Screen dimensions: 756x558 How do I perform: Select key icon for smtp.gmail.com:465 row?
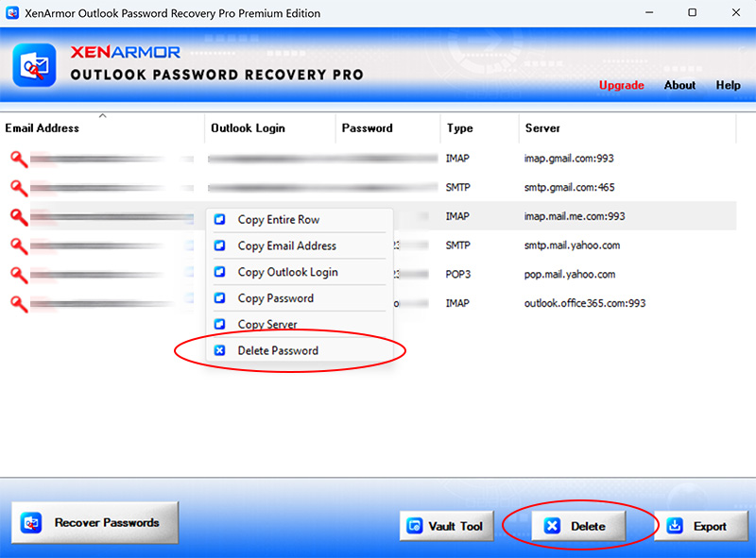point(19,188)
